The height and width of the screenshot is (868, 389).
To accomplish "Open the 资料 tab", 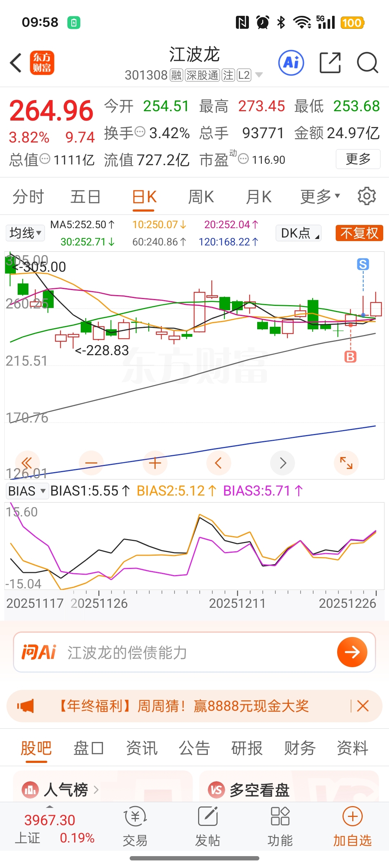I will pyautogui.click(x=352, y=748).
